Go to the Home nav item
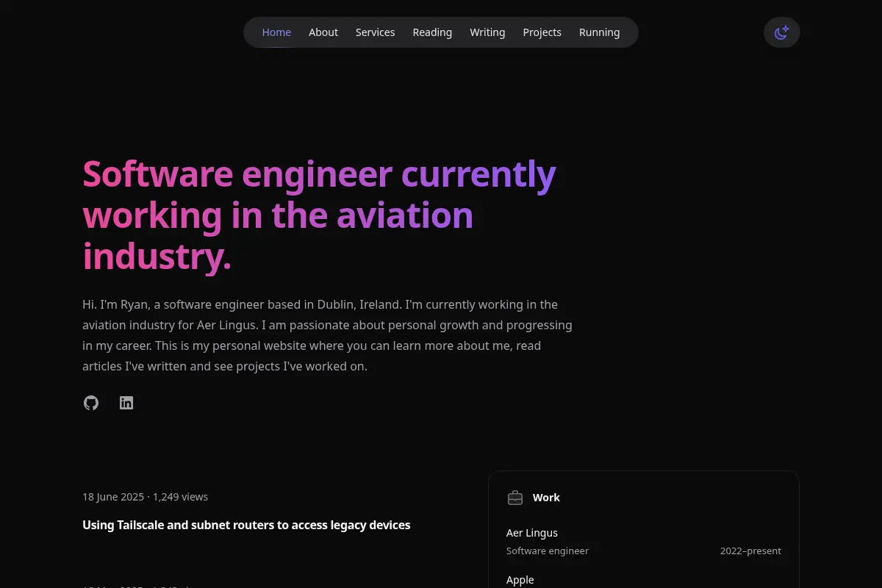Viewport: 882px width, 588px height. pos(276,32)
